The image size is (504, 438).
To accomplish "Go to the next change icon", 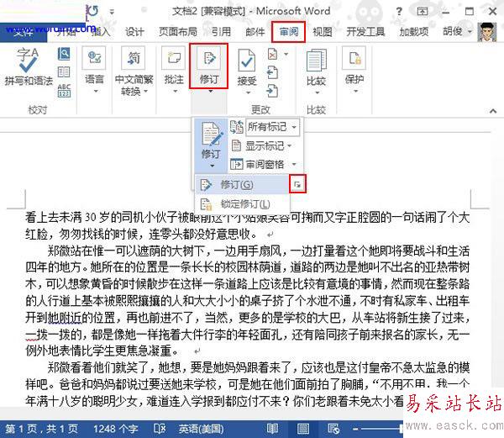I will (x=272, y=91).
